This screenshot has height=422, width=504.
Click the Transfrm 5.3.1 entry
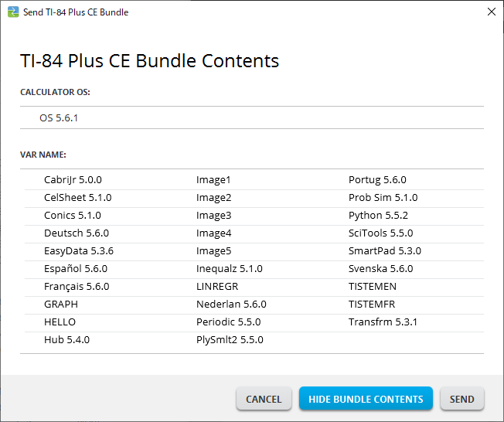click(383, 322)
